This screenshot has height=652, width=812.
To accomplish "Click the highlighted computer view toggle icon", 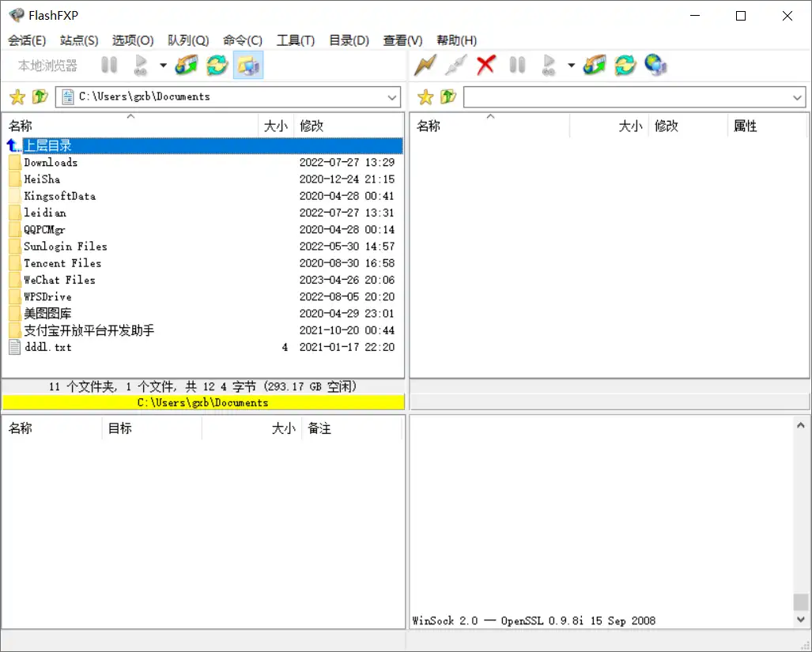I will [247, 65].
